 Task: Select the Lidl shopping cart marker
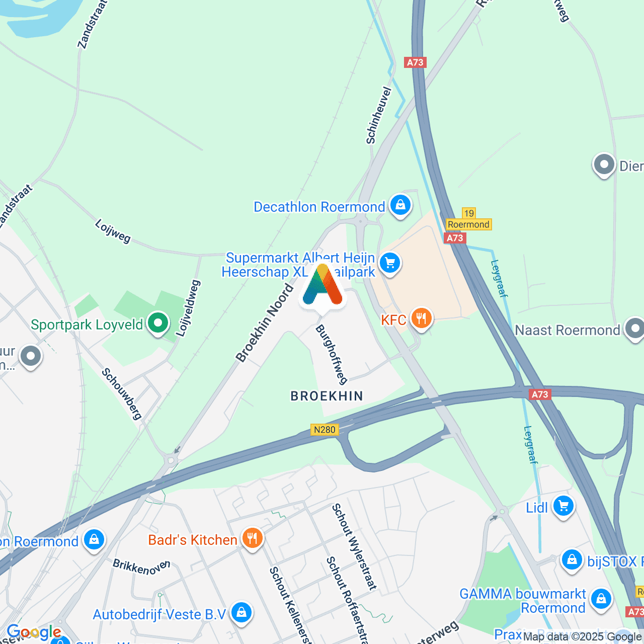point(563,507)
